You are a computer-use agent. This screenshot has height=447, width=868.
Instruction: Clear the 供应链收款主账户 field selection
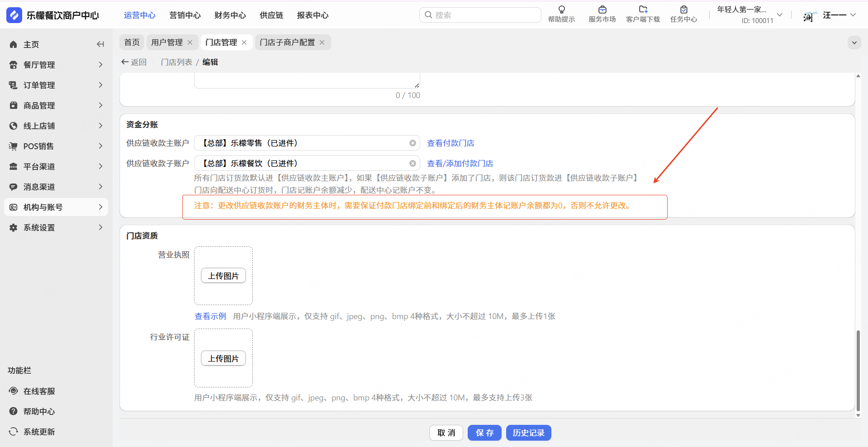tap(413, 143)
